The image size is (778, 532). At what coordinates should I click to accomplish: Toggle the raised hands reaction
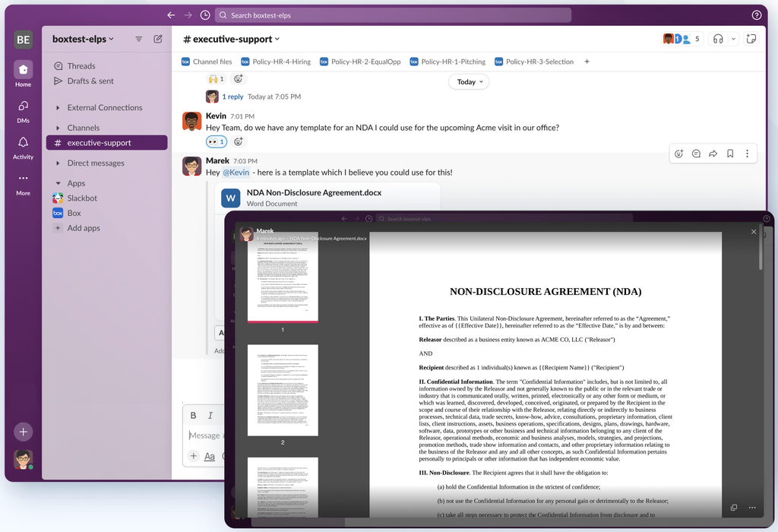[x=216, y=79]
